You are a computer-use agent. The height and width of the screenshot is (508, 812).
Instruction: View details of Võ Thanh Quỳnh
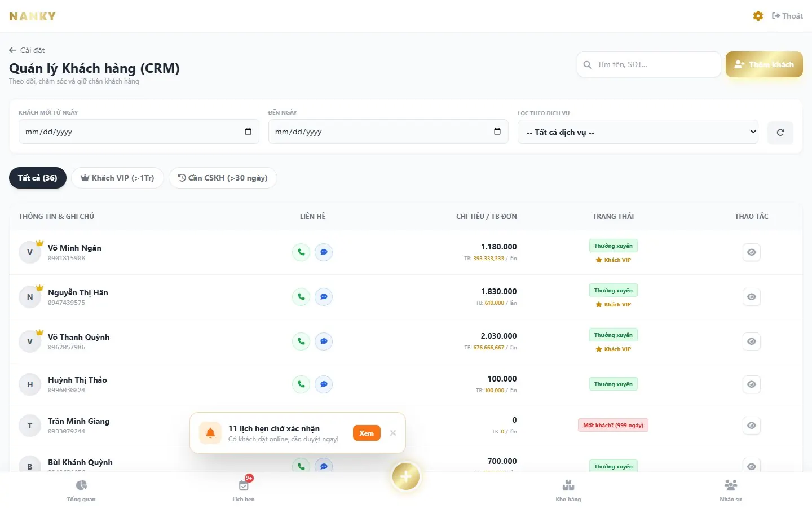point(752,341)
